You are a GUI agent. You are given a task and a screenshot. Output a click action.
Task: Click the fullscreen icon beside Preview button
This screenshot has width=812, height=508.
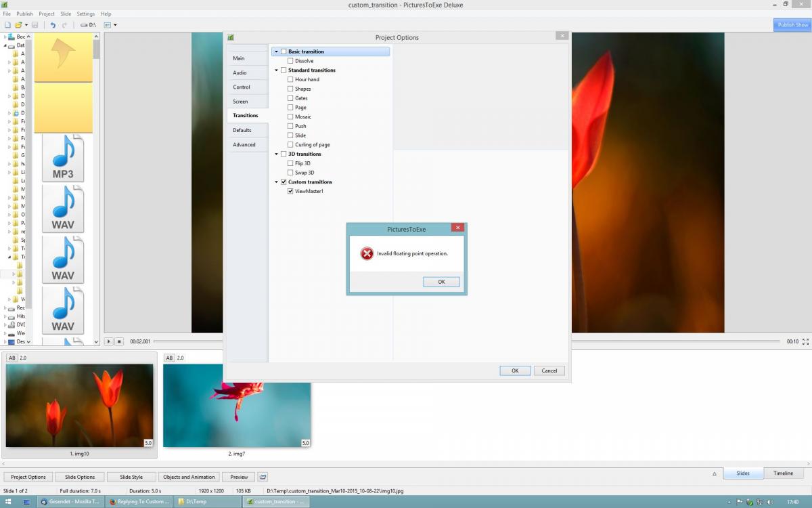click(x=263, y=477)
